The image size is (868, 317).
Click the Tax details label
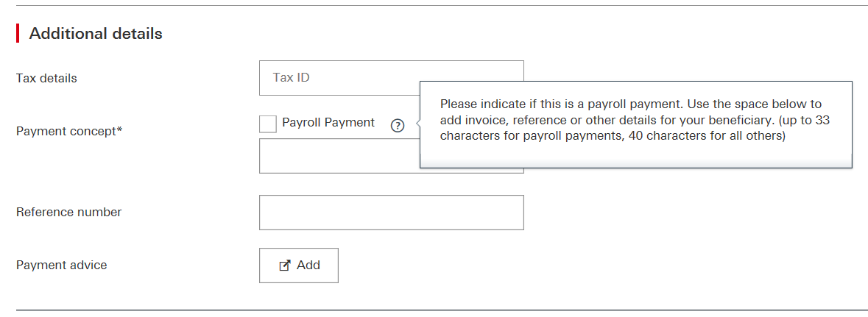coord(46,78)
